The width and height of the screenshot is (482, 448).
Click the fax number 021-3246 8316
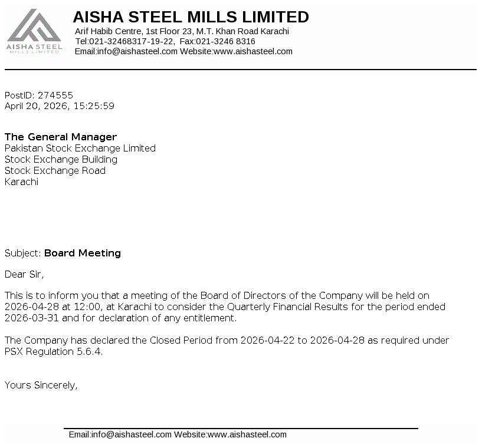coord(225,41)
